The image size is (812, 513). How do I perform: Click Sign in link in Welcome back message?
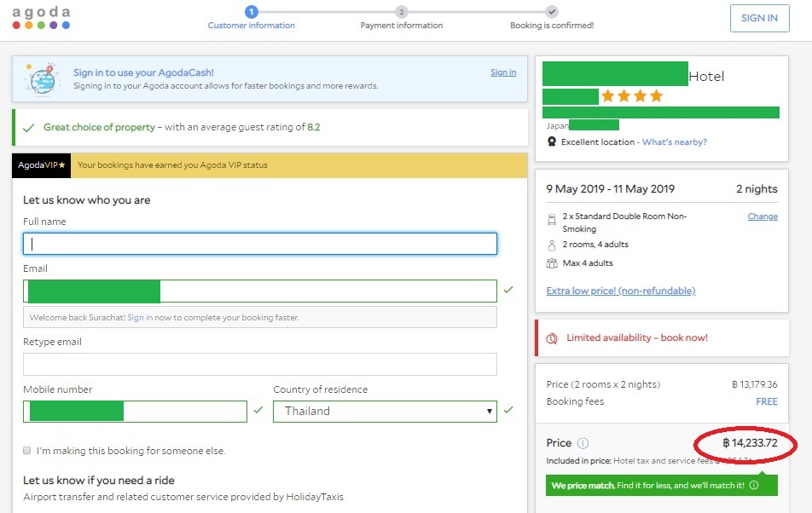(140, 318)
